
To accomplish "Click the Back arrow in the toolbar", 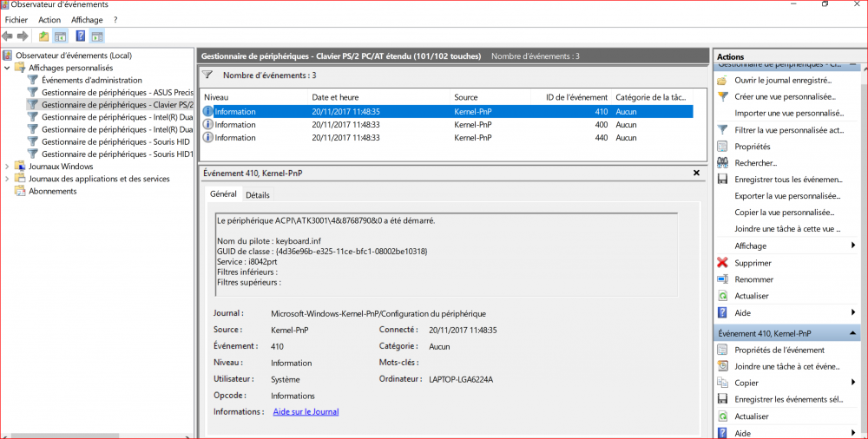I will coord(8,36).
